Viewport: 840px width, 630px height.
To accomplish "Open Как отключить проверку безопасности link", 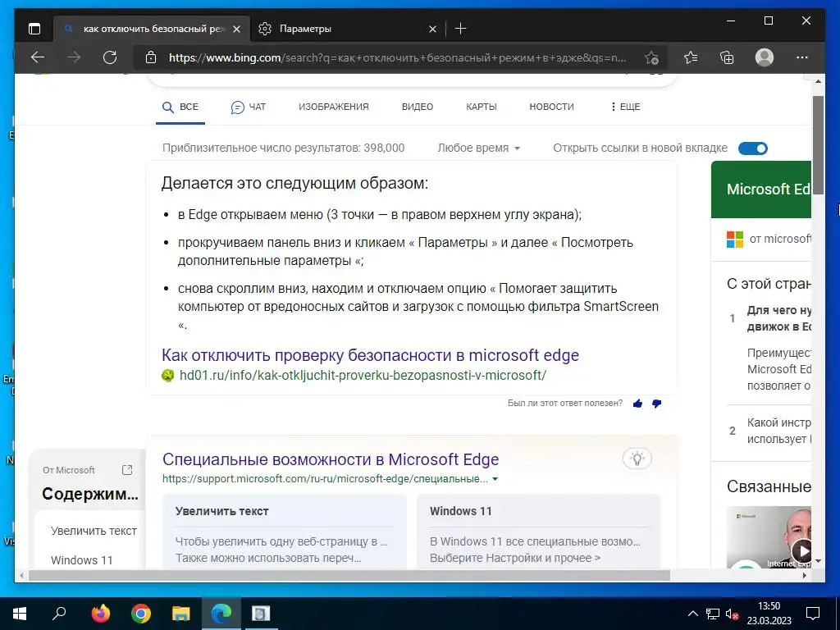I will point(370,355).
